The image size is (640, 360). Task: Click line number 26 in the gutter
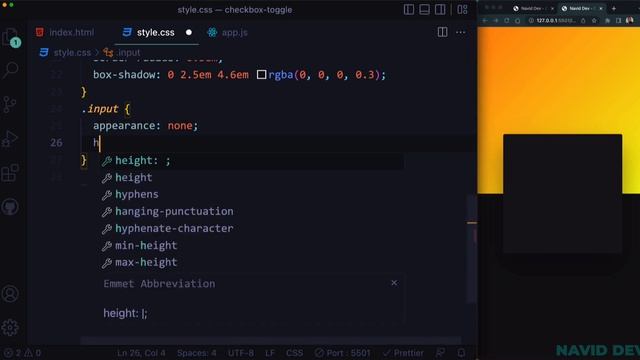click(56, 143)
